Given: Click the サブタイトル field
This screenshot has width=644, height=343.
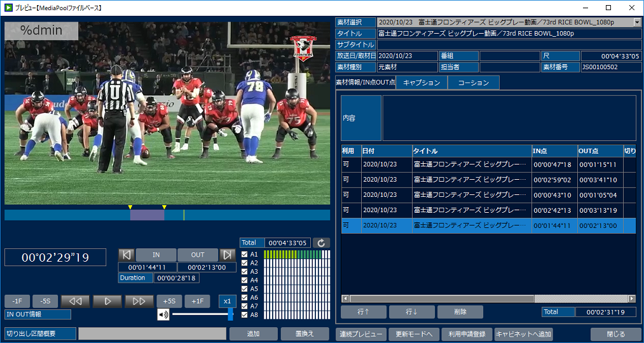Looking at the screenshot, I should click(509, 44).
